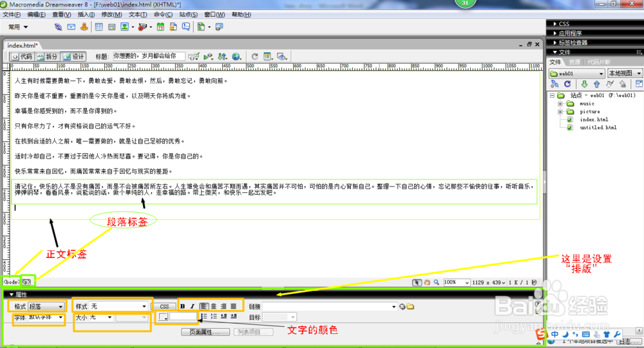Open the 插入 menu
This screenshot has height=348, width=644.
(86, 14)
